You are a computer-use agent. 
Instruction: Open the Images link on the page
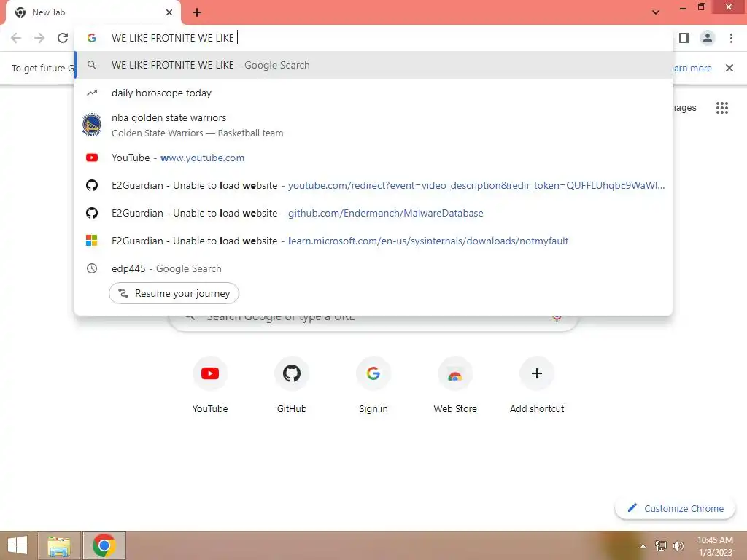(684, 108)
